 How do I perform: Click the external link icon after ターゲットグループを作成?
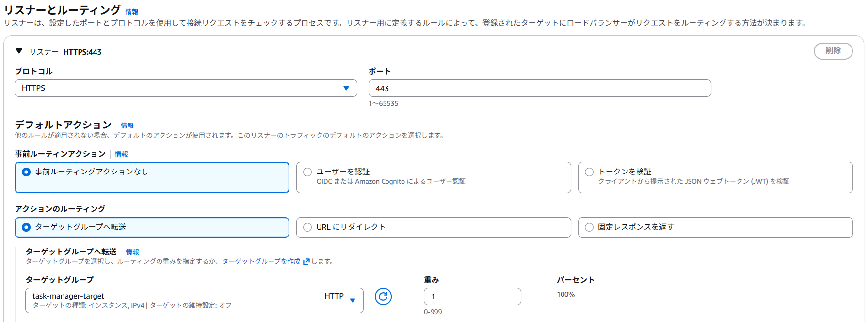[306, 262]
